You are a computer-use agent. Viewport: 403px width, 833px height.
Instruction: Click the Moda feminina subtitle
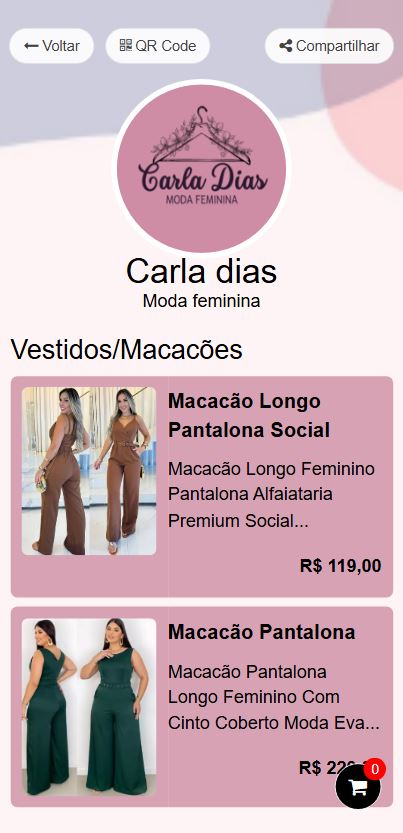tap(201, 301)
